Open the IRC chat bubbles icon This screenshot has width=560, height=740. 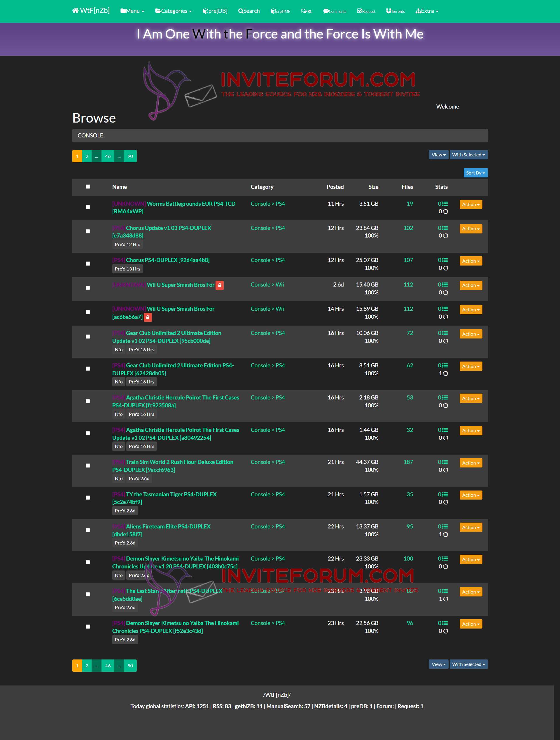(x=303, y=11)
